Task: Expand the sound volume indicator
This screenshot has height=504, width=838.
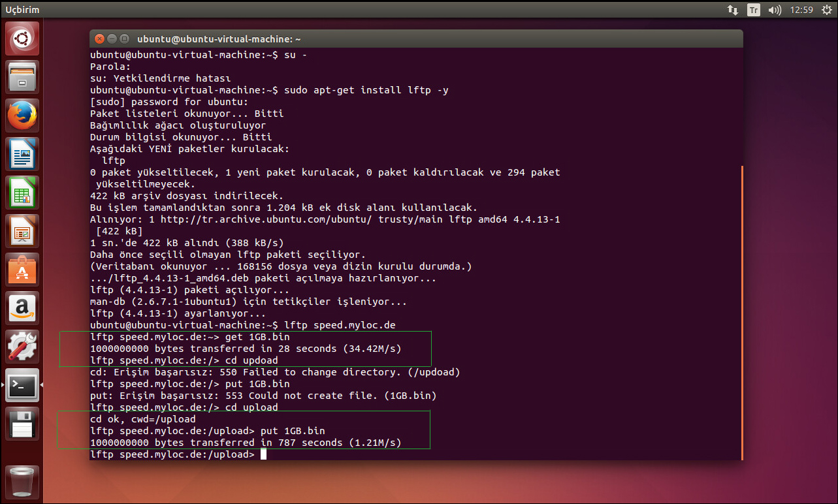Action: tap(775, 10)
